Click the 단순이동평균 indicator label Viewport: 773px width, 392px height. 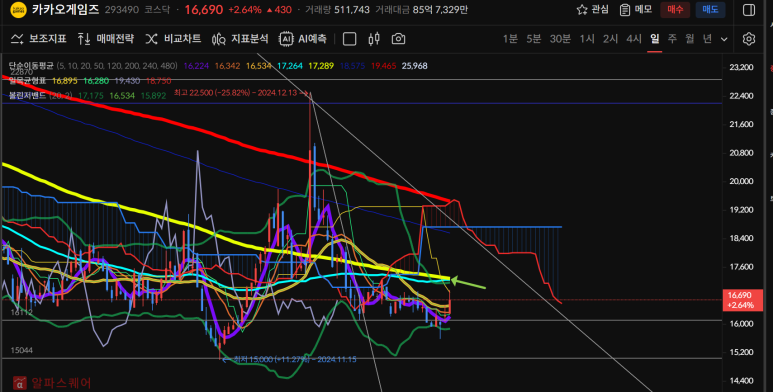coord(31,66)
